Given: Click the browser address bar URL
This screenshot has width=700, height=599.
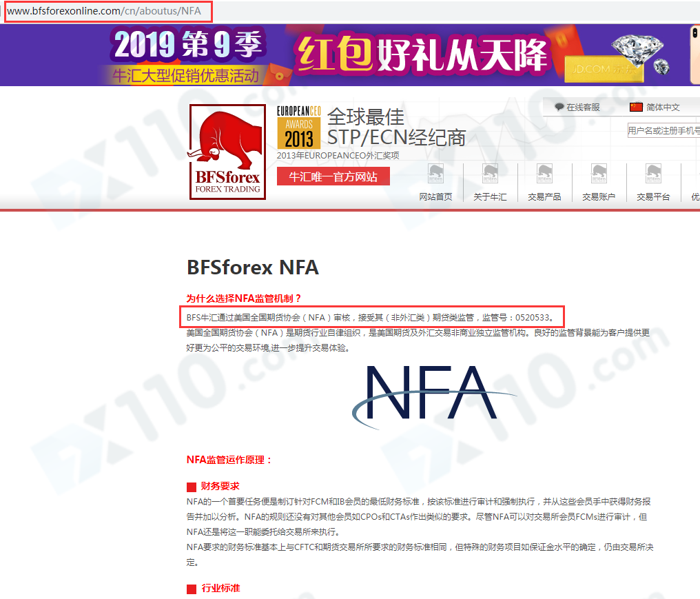Looking at the screenshot, I should point(104,11).
